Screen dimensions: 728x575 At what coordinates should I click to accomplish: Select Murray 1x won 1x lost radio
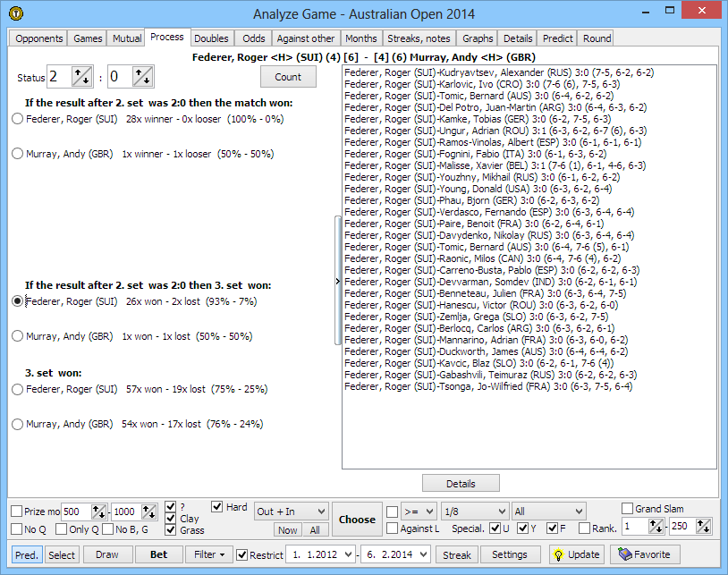coord(17,336)
